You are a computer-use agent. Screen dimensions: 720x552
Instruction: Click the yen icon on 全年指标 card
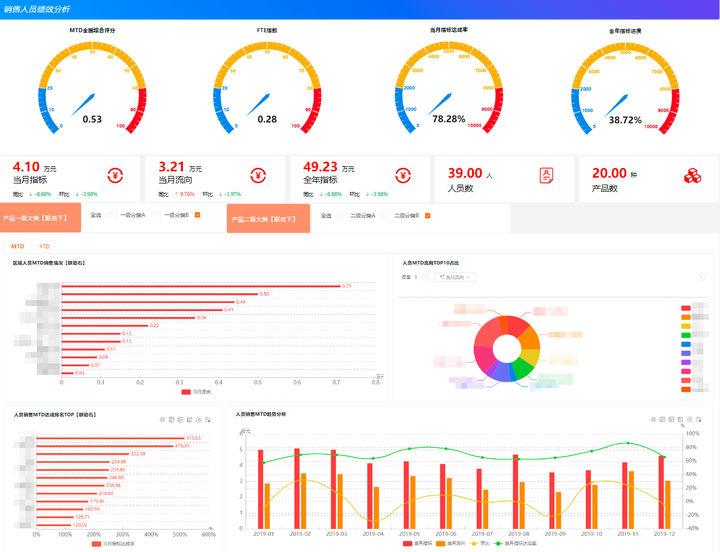(x=403, y=175)
